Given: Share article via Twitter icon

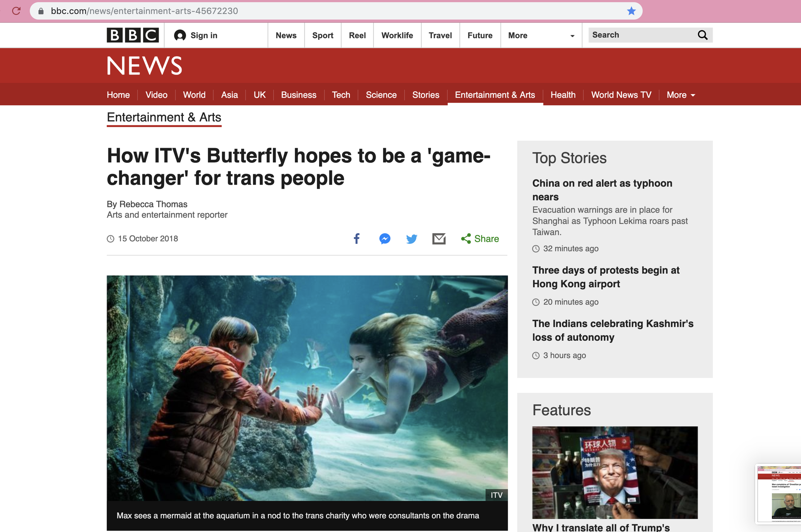Looking at the screenshot, I should [412, 239].
